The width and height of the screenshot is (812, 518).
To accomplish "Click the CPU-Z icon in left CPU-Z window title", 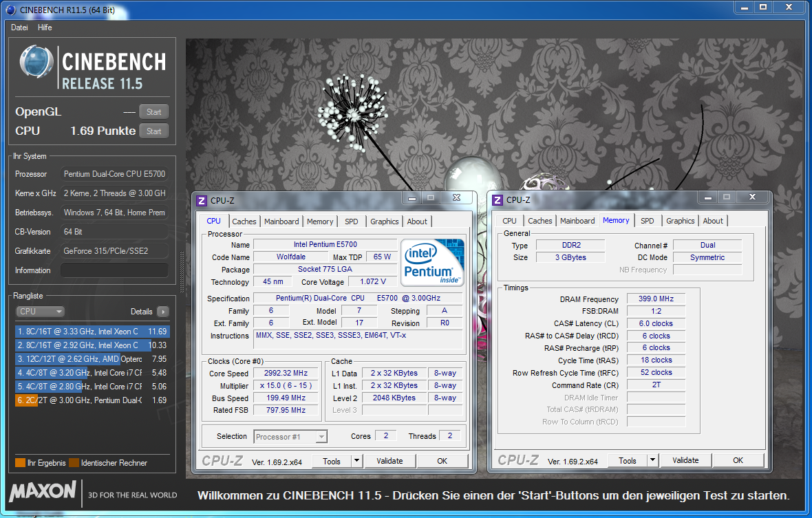I will pyautogui.click(x=202, y=200).
